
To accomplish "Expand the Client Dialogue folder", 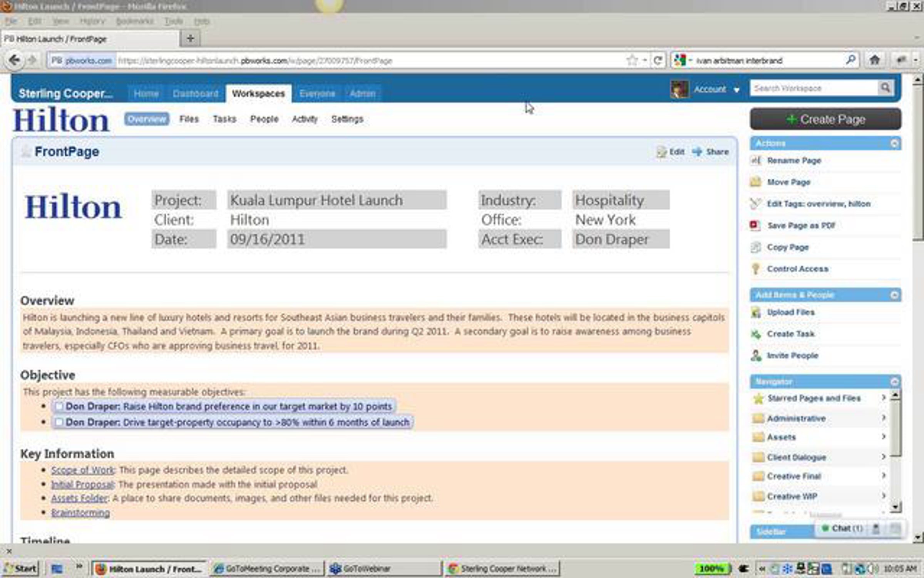I will [x=884, y=457].
